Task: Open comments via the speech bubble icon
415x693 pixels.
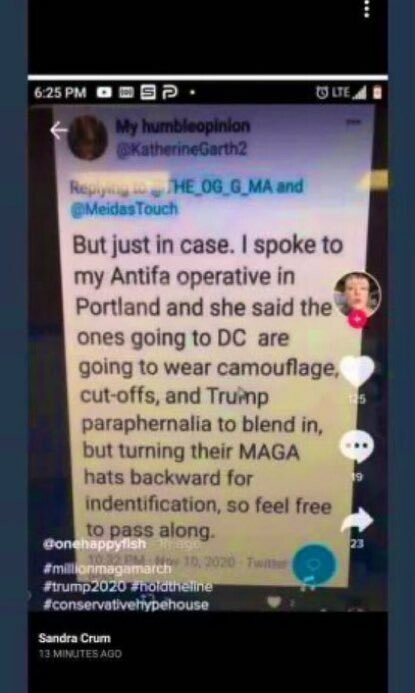Action: [357, 446]
